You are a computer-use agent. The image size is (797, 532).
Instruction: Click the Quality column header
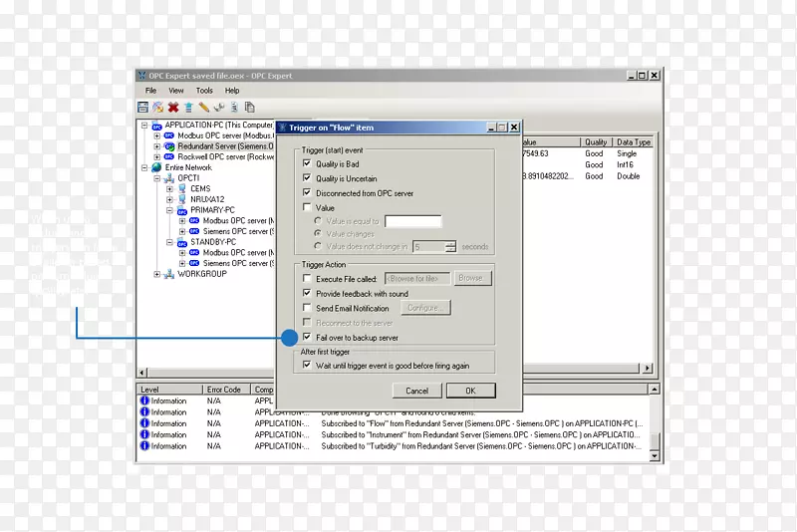pos(596,142)
